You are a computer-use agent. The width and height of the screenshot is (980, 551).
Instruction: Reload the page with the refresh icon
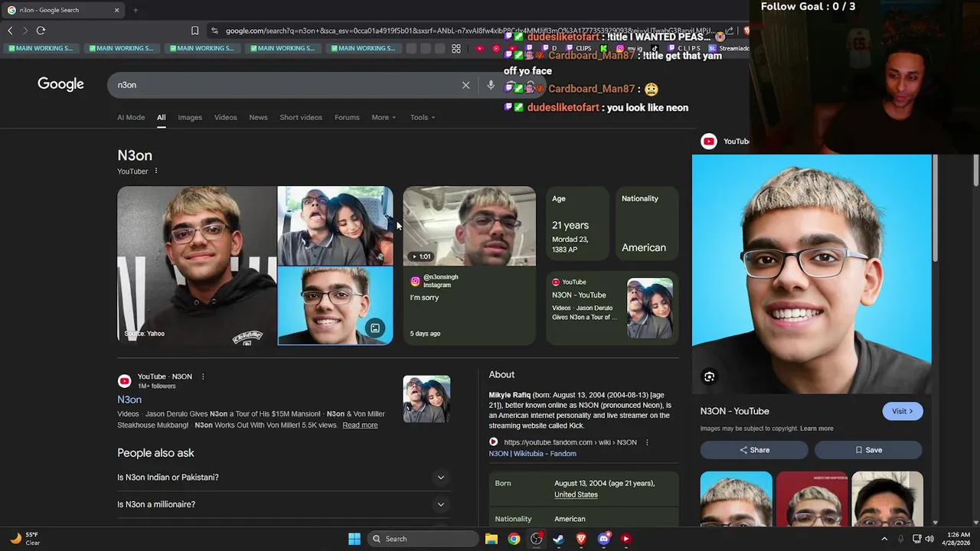(41, 31)
